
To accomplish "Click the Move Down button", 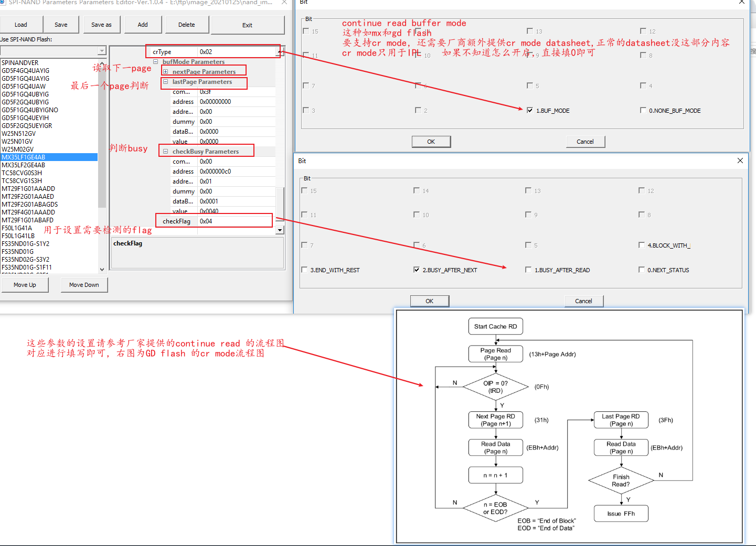I will click(x=84, y=285).
